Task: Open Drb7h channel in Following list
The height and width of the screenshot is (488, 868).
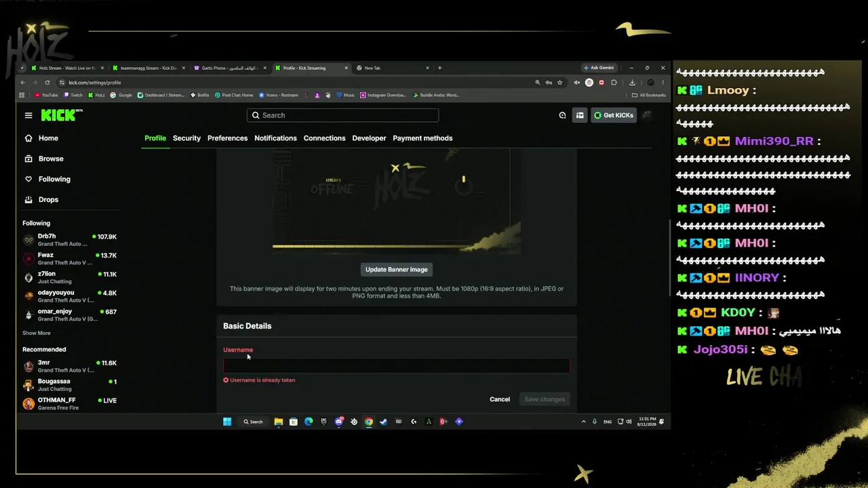Action: point(69,240)
